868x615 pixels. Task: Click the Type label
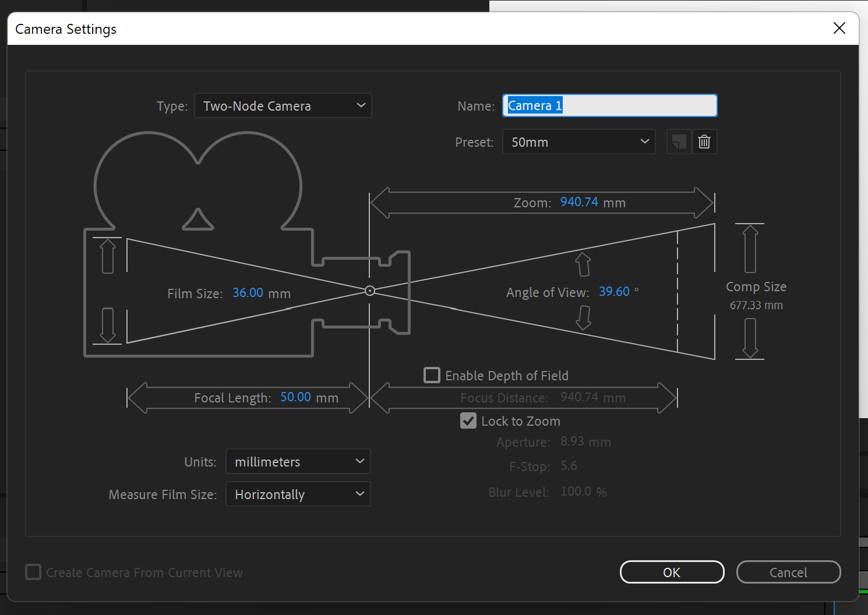172,106
